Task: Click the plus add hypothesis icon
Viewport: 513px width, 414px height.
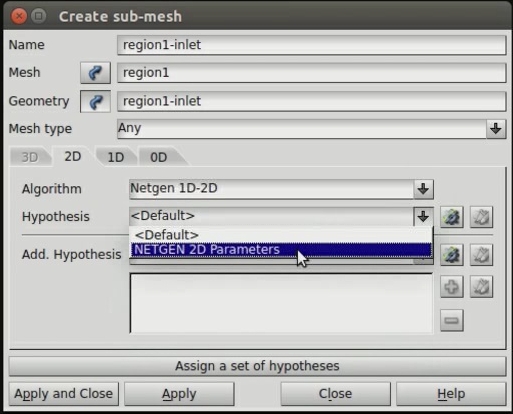Action: coord(452,287)
